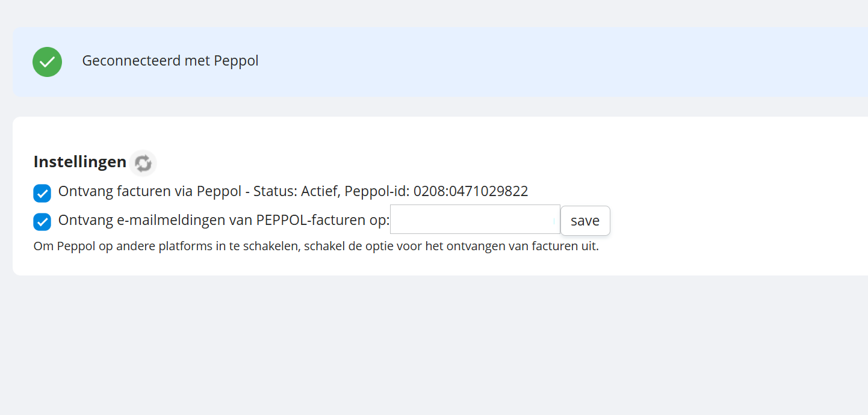
Task: Click the Peppol-id number 0208:0471029822
Action: point(470,192)
